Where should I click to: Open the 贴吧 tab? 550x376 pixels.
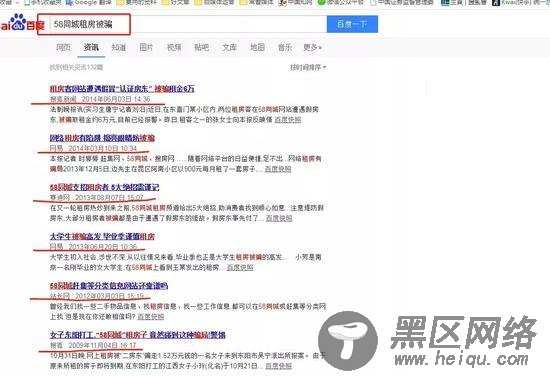pos(202,47)
